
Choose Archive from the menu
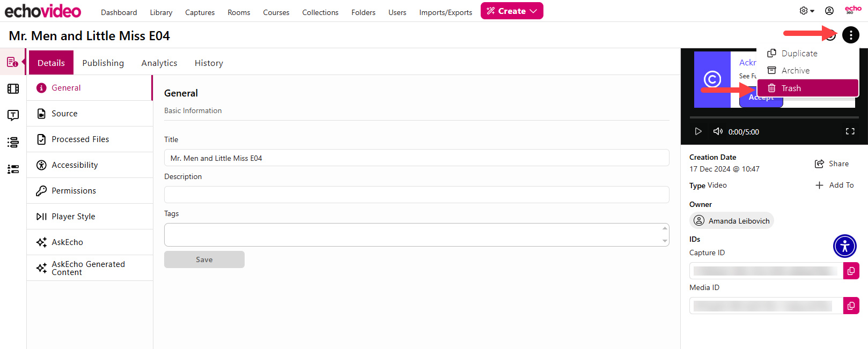tap(808, 71)
